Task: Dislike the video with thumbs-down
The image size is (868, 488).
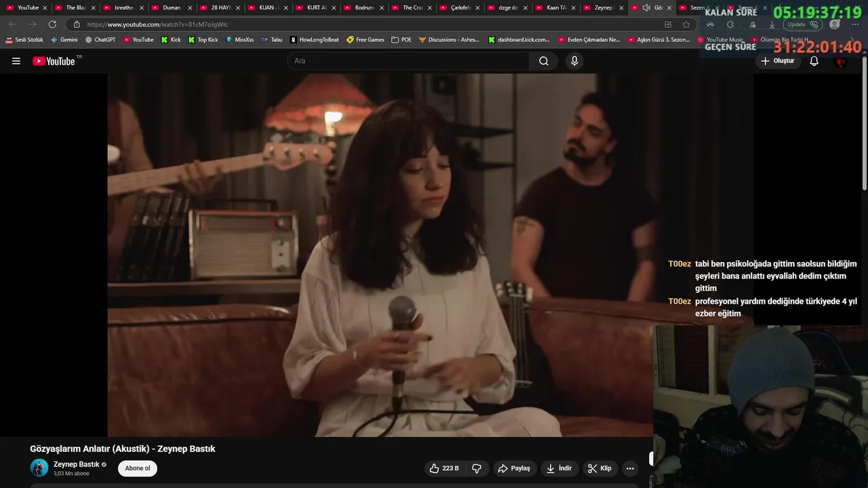Action: coord(477,468)
